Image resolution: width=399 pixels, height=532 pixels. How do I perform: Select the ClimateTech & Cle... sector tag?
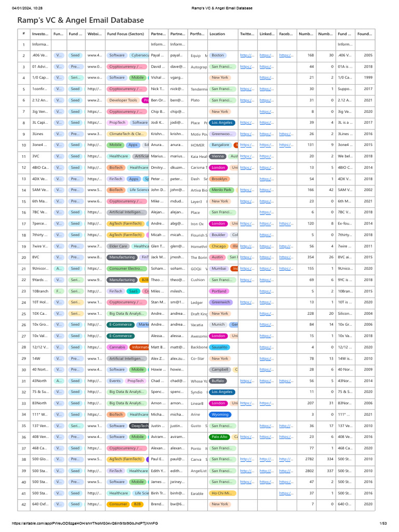point(127,134)
